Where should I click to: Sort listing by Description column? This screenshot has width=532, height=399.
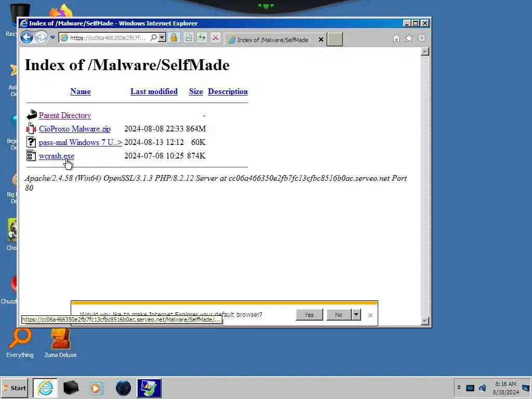[228, 91]
